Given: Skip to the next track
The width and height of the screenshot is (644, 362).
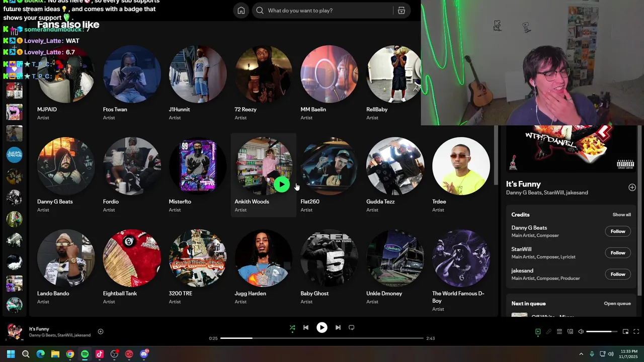Looking at the screenshot, I should coord(338,327).
